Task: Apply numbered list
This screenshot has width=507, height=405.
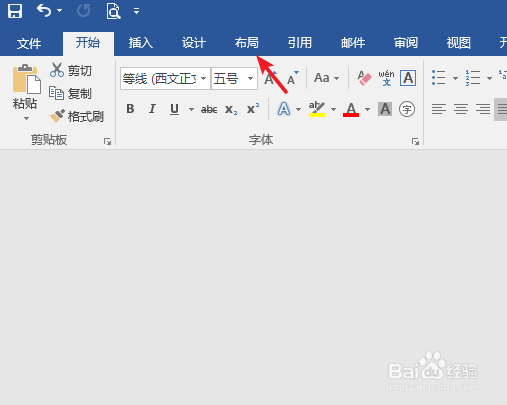Action: click(473, 78)
